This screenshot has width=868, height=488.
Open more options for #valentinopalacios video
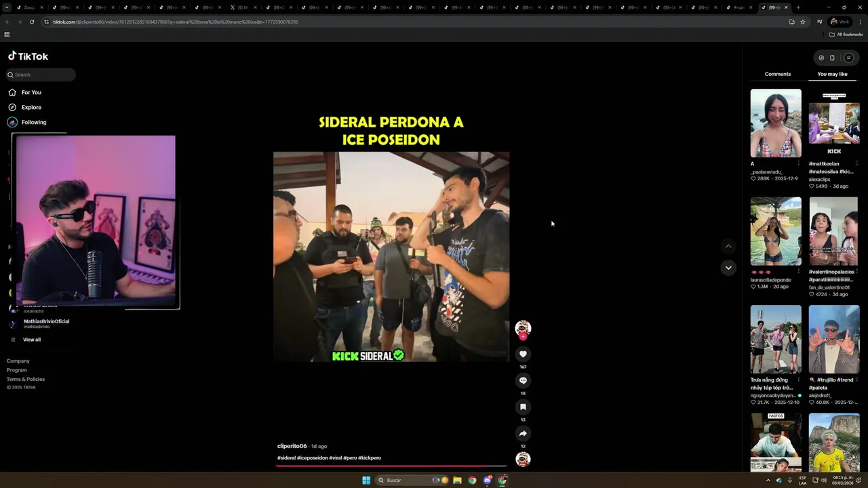(x=856, y=272)
